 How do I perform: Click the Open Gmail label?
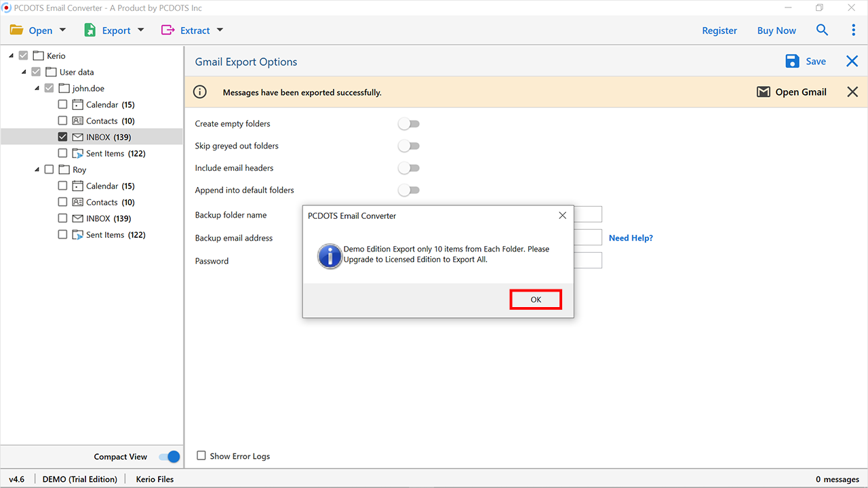click(801, 92)
